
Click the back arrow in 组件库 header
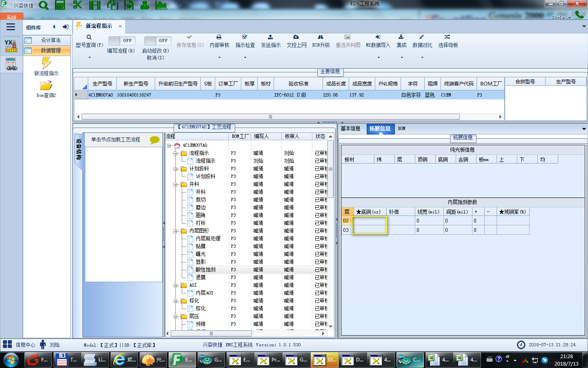(x=54, y=27)
